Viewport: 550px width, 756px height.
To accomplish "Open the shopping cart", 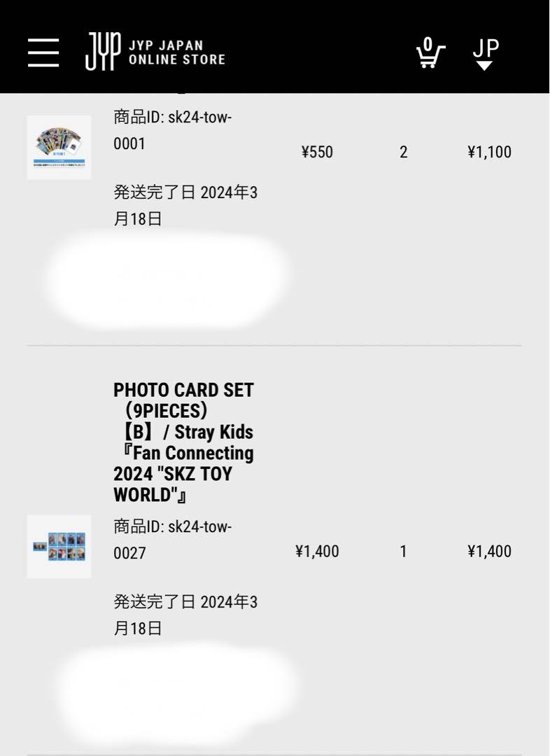I will [x=430, y=52].
